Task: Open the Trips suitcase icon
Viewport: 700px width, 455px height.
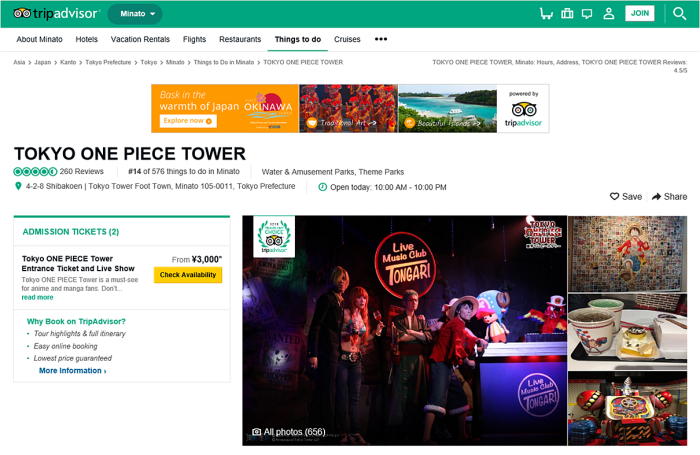Action: pyautogui.click(x=567, y=13)
